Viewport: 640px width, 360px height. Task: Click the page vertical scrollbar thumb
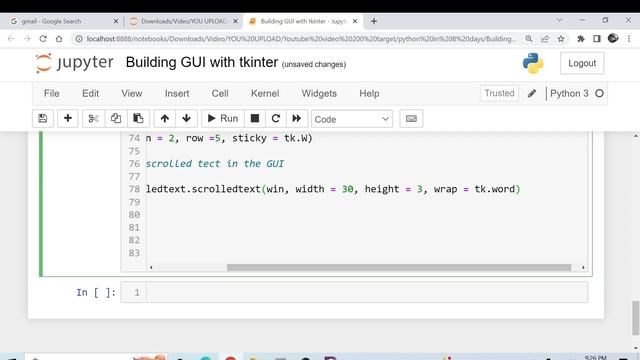coord(636,318)
